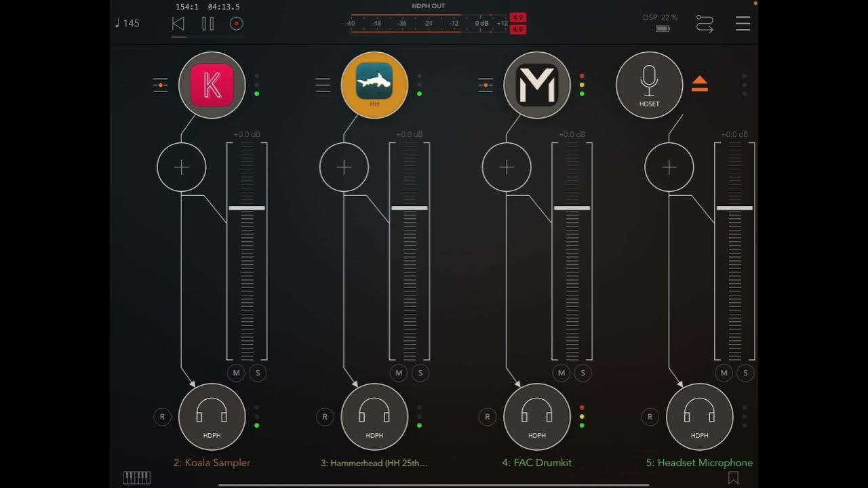Image resolution: width=868 pixels, height=488 pixels.
Task: Click the Hammerhead volume fader handle
Action: coord(410,208)
